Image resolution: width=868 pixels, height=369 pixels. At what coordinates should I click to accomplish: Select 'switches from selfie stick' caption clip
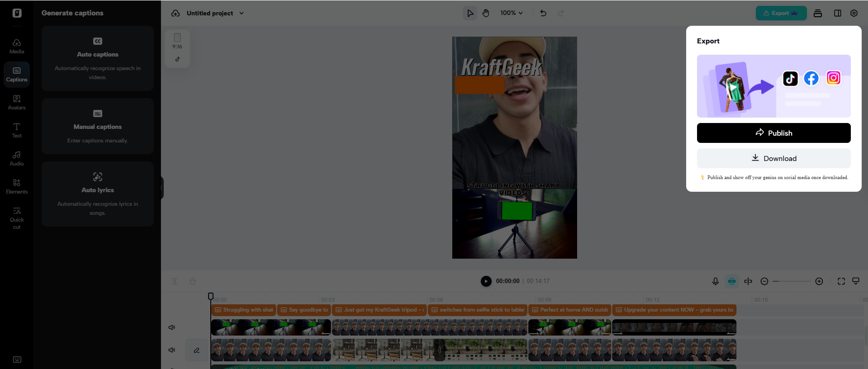coord(478,310)
